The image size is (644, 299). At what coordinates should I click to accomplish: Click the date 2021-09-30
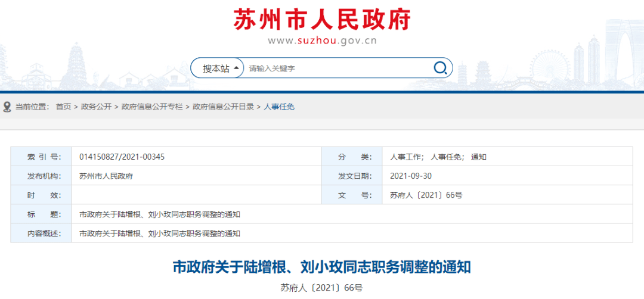coord(411,176)
